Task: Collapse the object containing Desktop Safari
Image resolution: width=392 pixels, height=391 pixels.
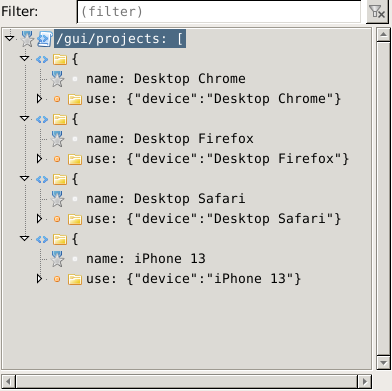Action: click(x=24, y=179)
